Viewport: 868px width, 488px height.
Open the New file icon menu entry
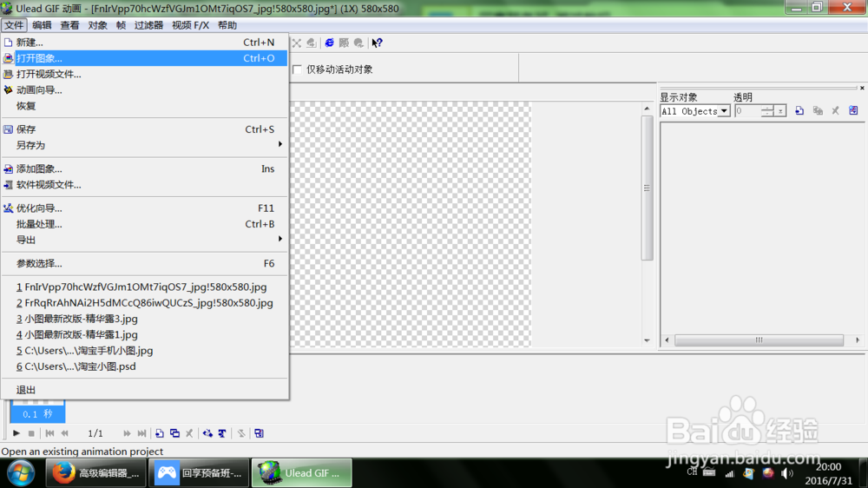(9, 42)
